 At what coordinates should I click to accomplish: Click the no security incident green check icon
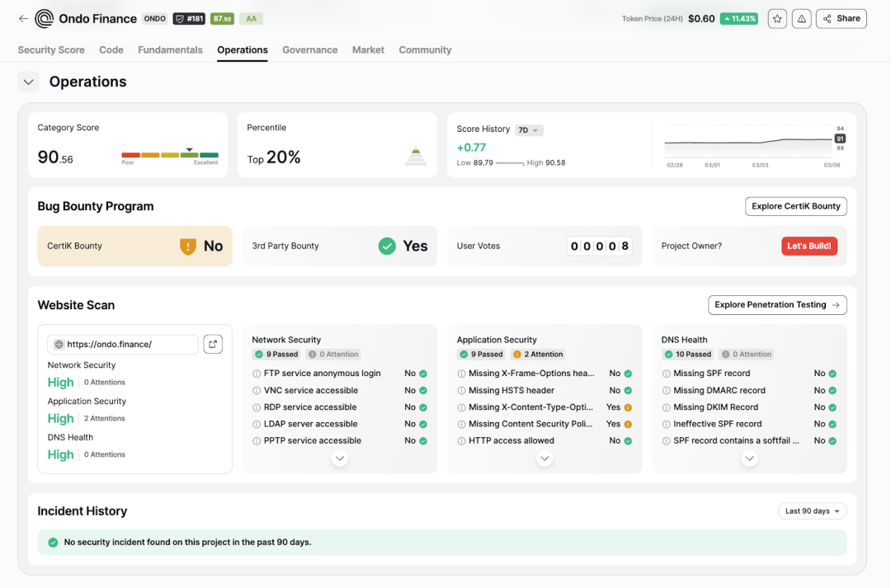tap(53, 543)
